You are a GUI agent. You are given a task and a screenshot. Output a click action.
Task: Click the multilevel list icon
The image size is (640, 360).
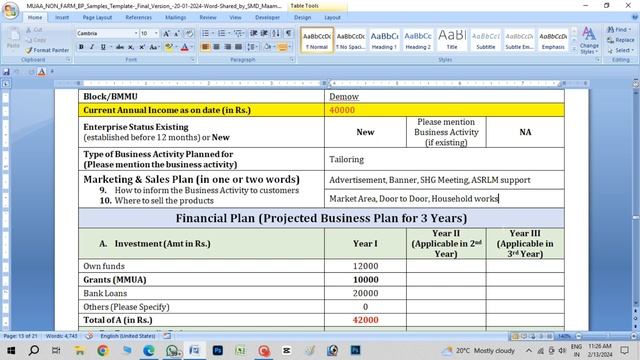pyautogui.click(x=238, y=33)
